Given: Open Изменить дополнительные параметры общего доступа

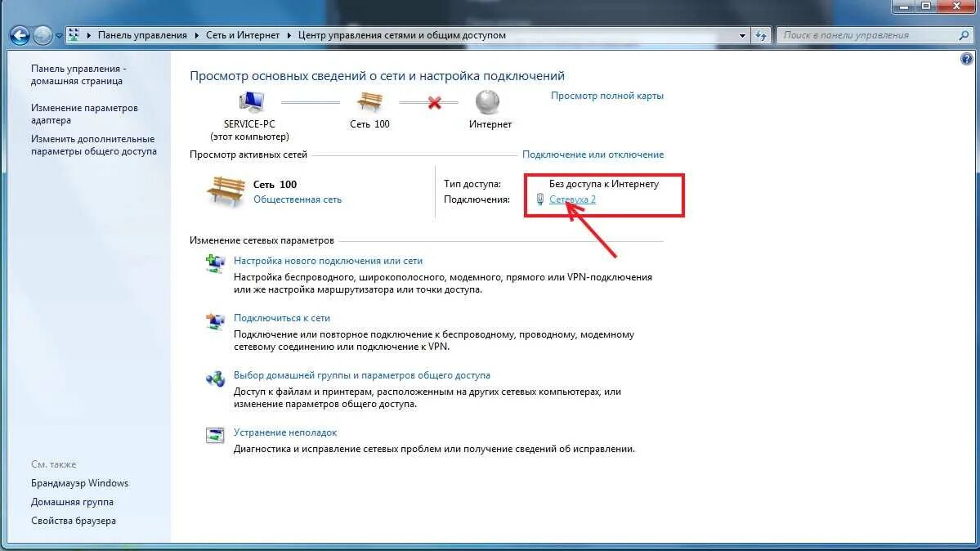Looking at the screenshot, I should click(94, 145).
